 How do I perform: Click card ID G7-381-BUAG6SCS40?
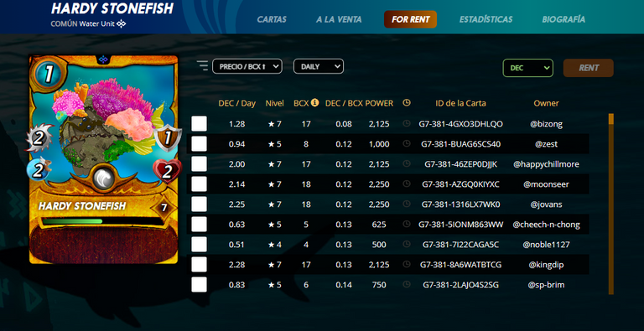(460, 144)
